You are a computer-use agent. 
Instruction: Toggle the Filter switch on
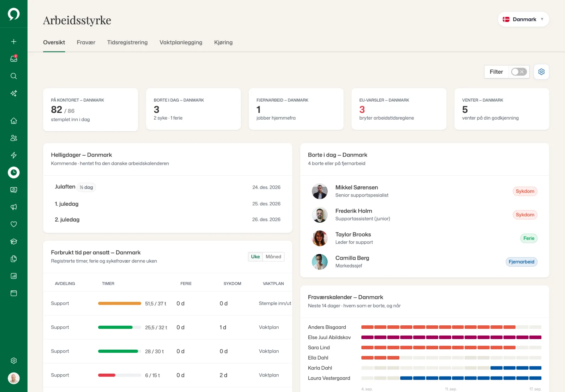519,72
